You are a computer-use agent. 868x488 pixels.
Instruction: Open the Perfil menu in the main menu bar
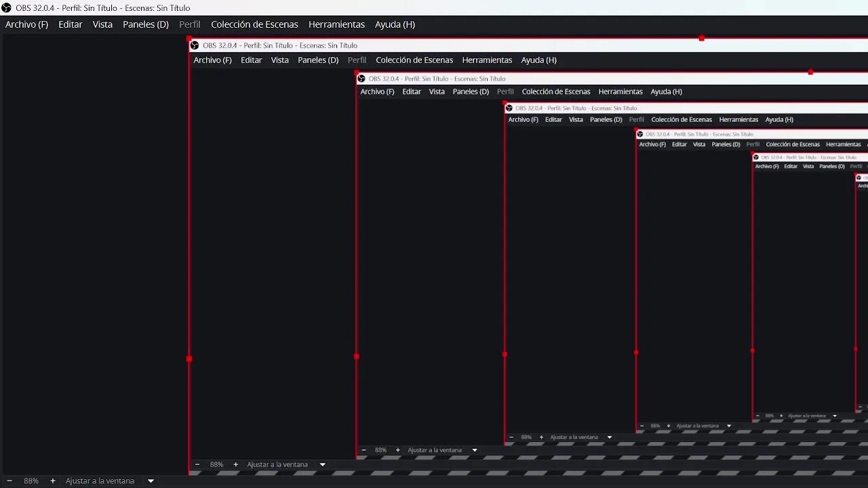click(x=190, y=24)
